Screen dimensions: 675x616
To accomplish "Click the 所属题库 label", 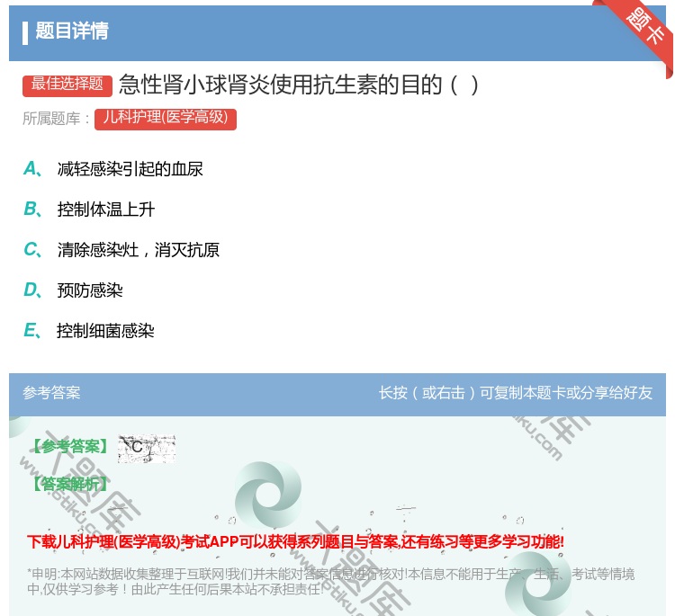I will pyautogui.click(x=56, y=119).
